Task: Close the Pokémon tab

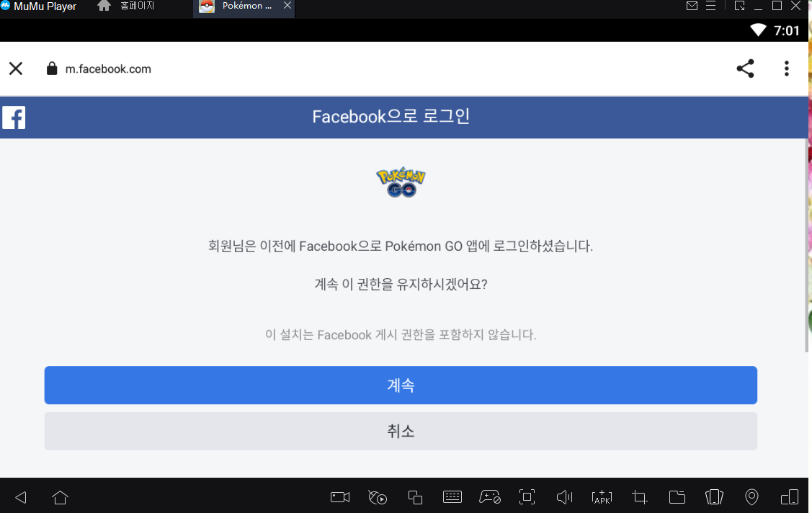Action: 287,5
